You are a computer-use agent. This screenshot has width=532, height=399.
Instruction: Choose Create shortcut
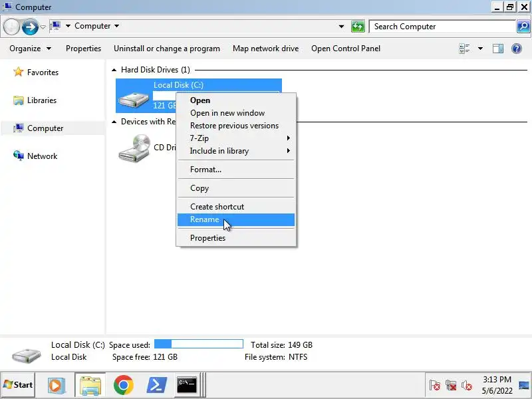(x=236, y=207)
